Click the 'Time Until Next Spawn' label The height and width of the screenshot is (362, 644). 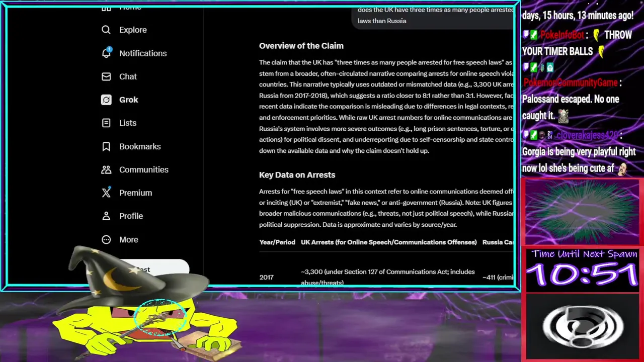584,254
